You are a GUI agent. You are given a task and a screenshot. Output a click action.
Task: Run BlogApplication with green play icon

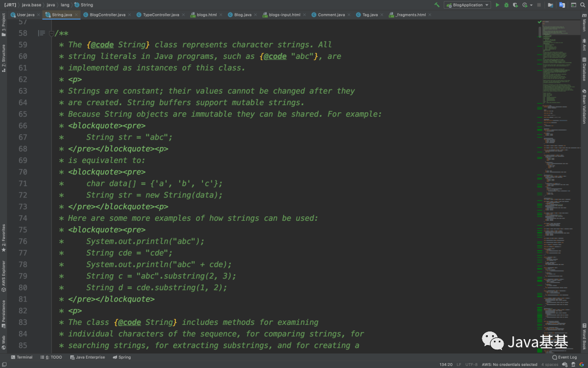pos(497,5)
